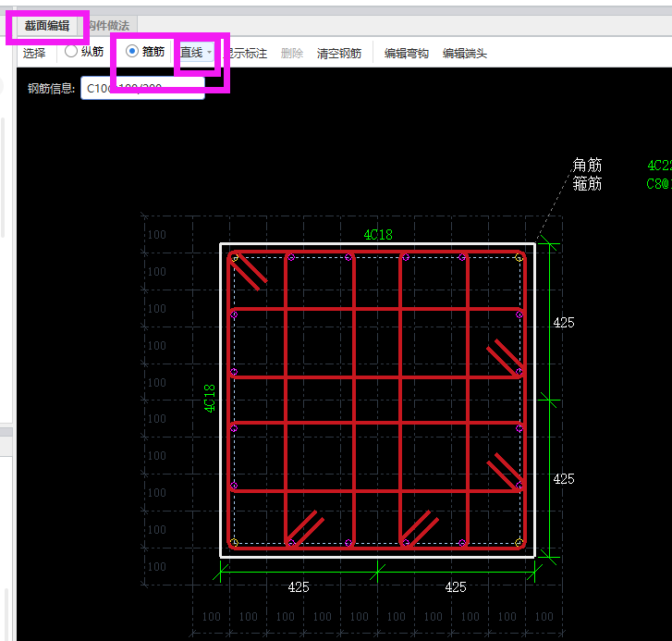Focus the 钢筋信息 input field
Viewport: 672px width, 641px height.
pyautogui.click(x=142, y=88)
